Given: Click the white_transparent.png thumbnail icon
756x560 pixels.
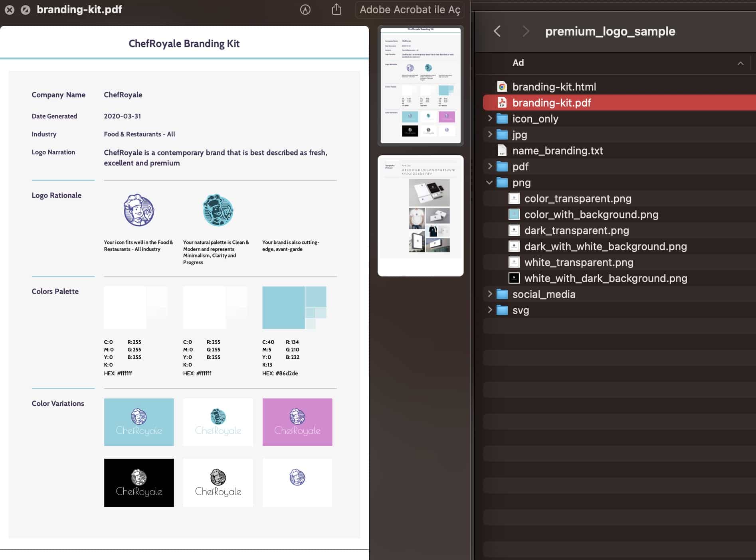Looking at the screenshot, I should coord(514,262).
